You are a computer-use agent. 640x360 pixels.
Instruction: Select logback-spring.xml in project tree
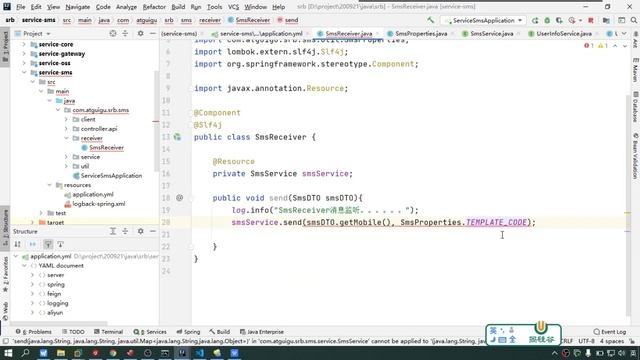click(x=98, y=204)
